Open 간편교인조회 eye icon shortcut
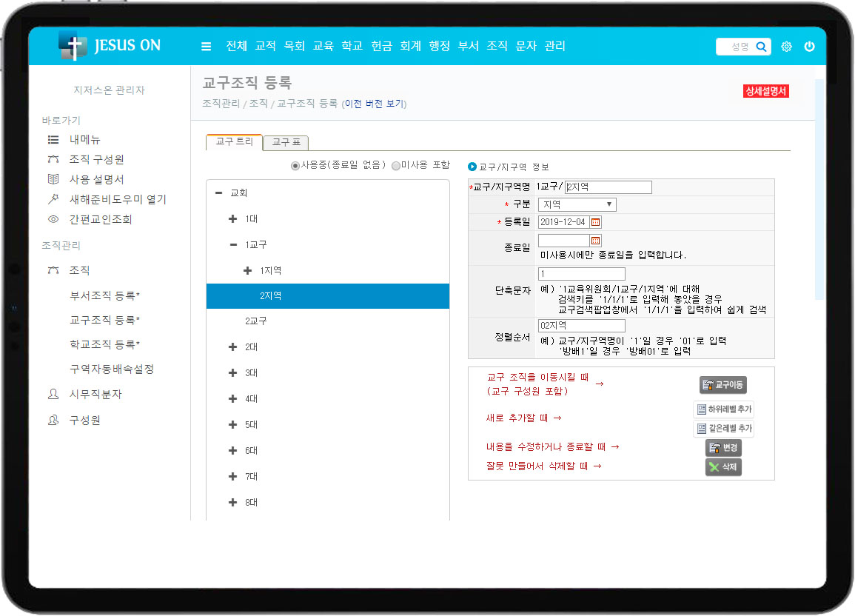This screenshot has width=855, height=616. pos(53,219)
